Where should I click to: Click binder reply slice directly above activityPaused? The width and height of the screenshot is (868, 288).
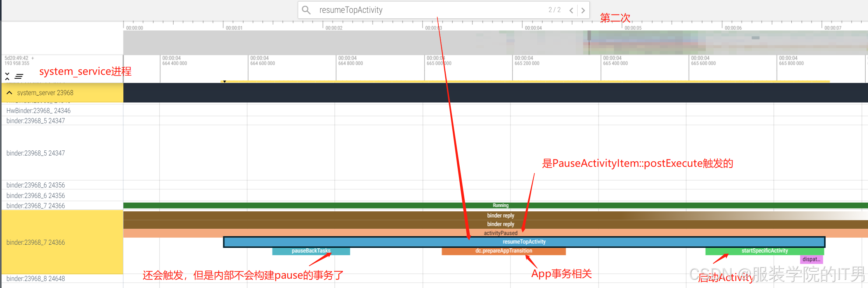(x=495, y=224)
